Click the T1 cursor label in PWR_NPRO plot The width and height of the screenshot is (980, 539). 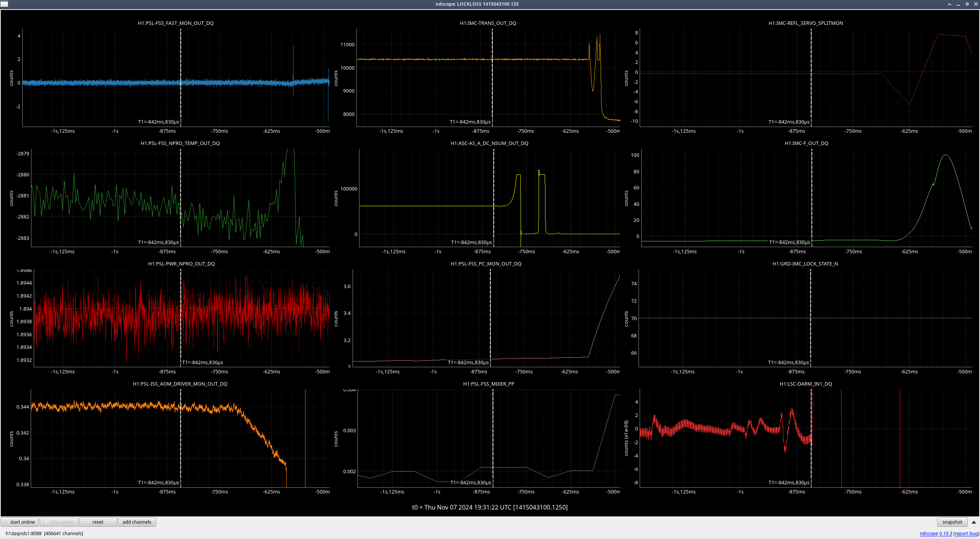(x=203, y=362)
